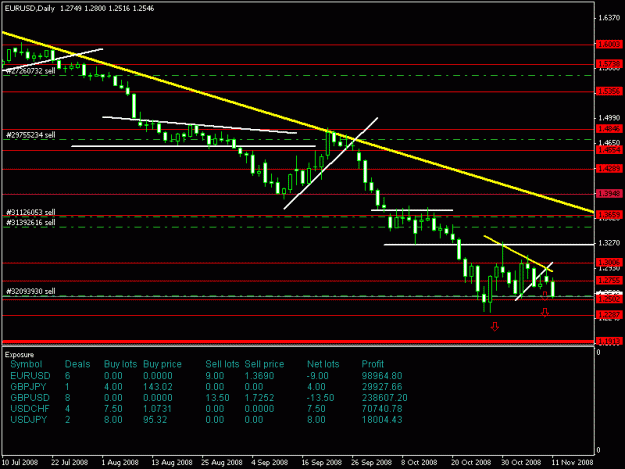This screenshot has width=625, height=469.
Task: Click the 1.2502 red price label
Action: [x=609, y=299]
